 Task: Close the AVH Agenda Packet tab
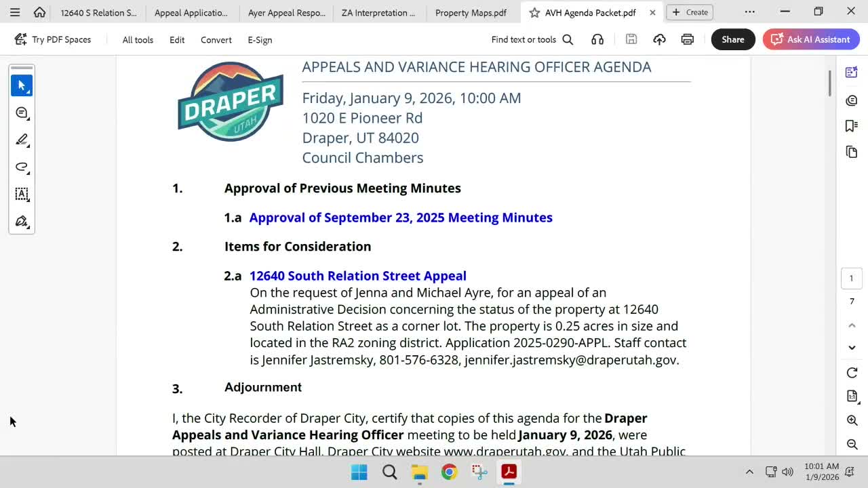click(652, 12)
